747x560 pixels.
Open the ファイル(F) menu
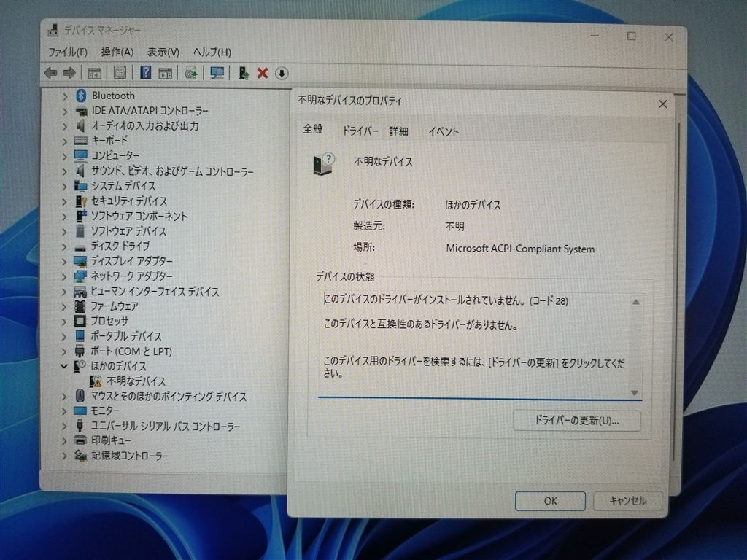(67, 52)
